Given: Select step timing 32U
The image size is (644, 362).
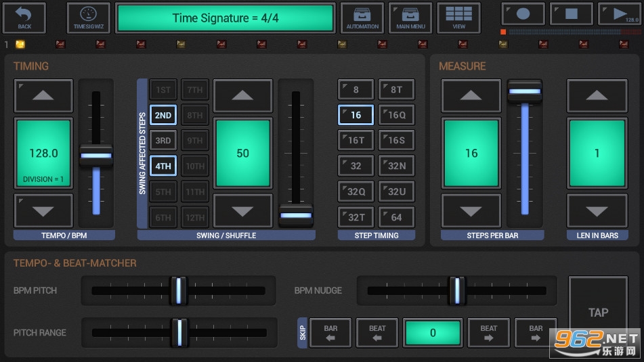Looking at the screenshot, I should [396, 191].
